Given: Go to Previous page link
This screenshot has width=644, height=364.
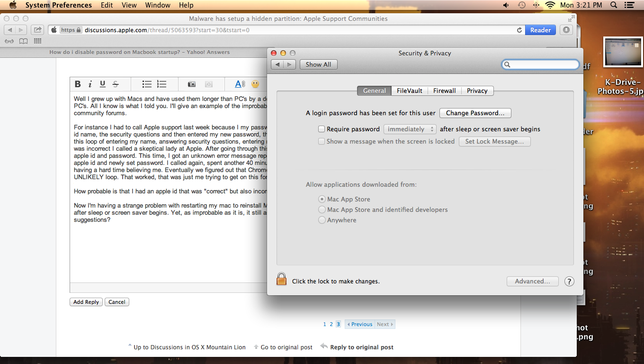Looking at the screenshot, I should pos(359,324).
